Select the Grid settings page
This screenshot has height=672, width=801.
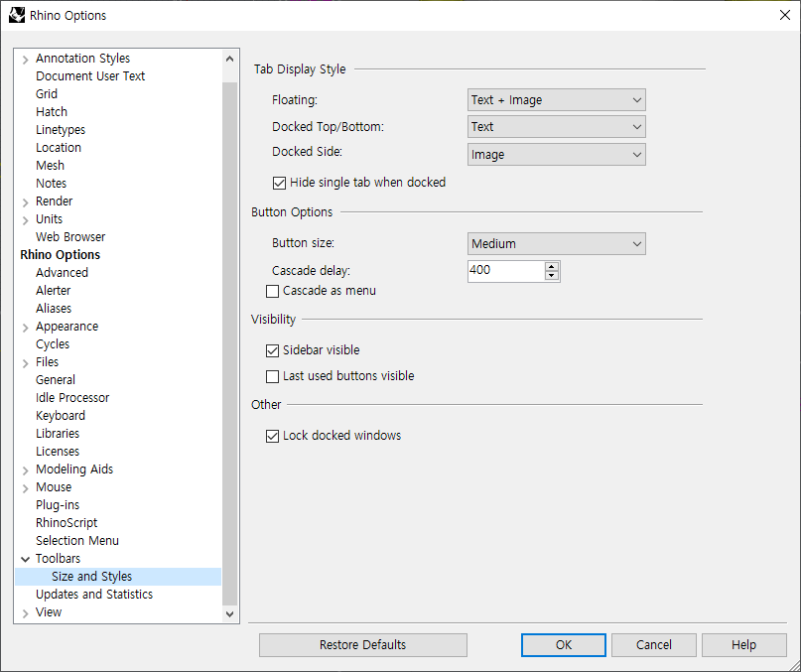pyautogui.click(x=47, y=94)
